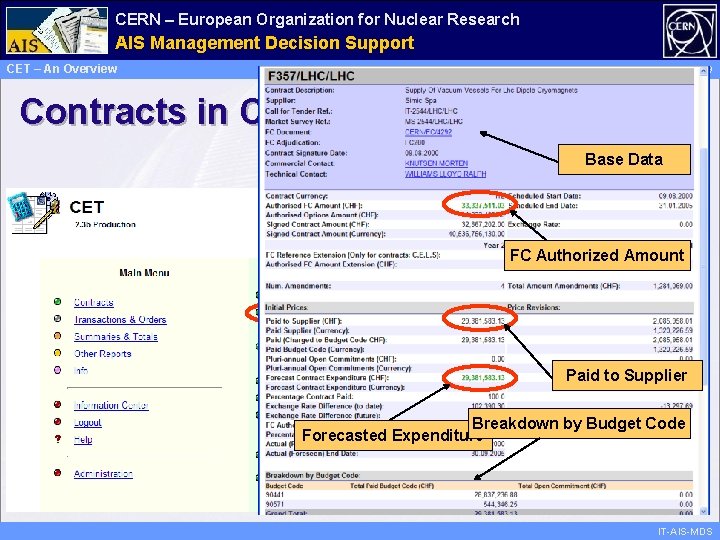The height and width of the screenshot is (540, 720).
Task: Click the CET calculator icon
Action: pos(34,213)
